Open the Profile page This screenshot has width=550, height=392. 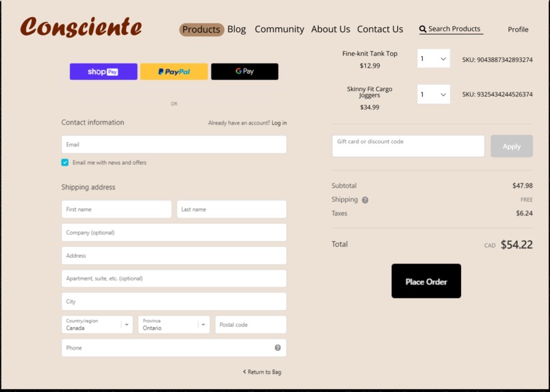(x=518, y=29)
